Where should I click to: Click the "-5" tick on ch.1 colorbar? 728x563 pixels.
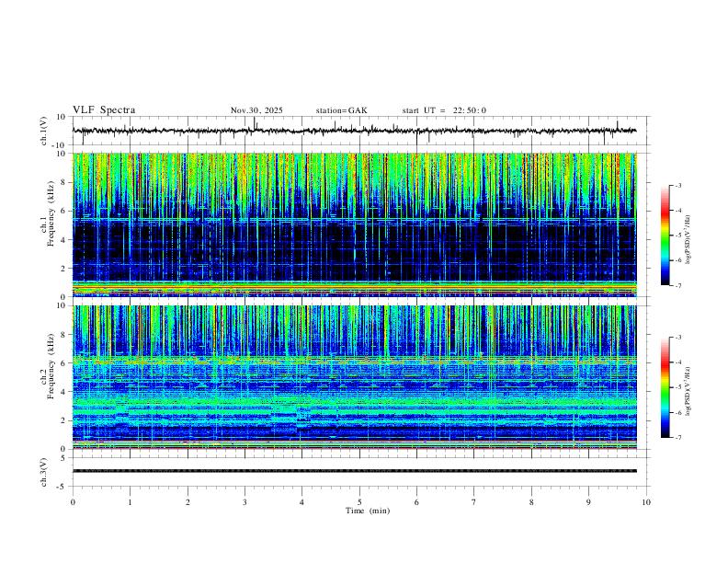click(678, 236)
